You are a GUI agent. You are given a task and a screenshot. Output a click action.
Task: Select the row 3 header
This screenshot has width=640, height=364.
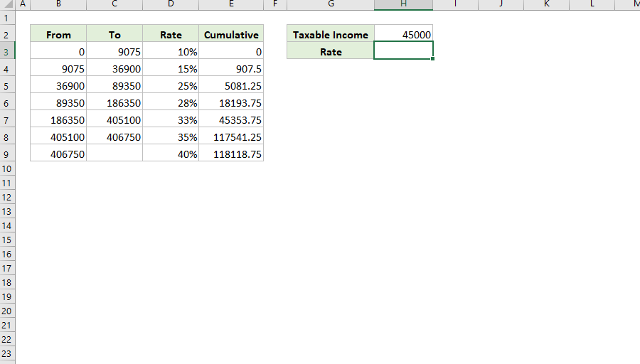tap(7, 52)
